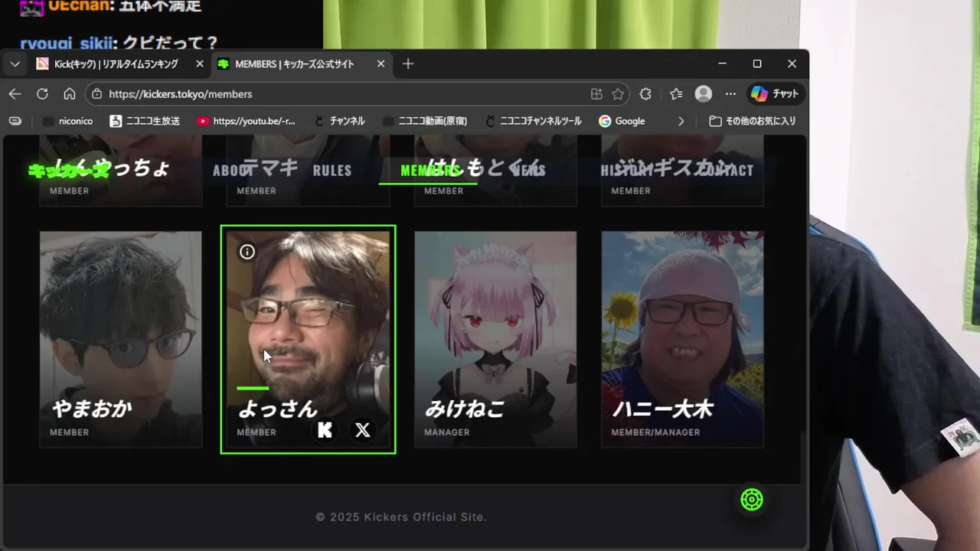Open the やまおか member card
Viewport: 980px width, 551px height.
(x=121, y=339)
